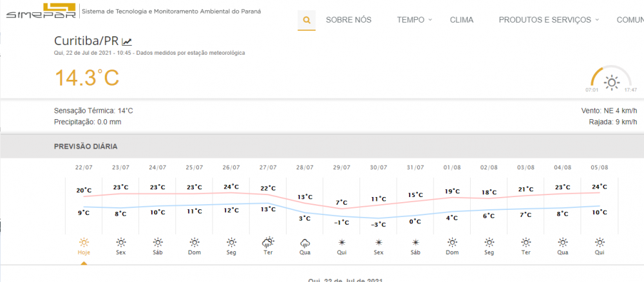Click the 24°C max temperature point on 26/07
The width and height of the screenshot is (644, 282).
[231, 187]
